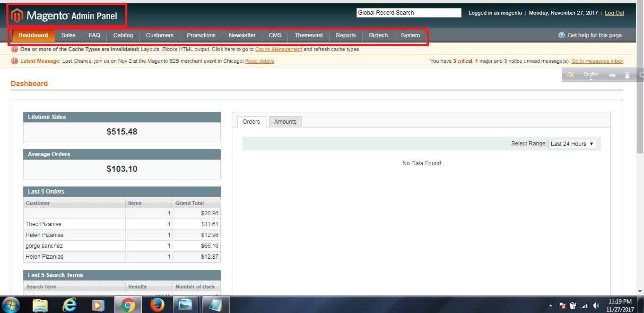Viewport: 644px width, 313px height.
Task: Open the System menu
Action: [x=410, y=35]
